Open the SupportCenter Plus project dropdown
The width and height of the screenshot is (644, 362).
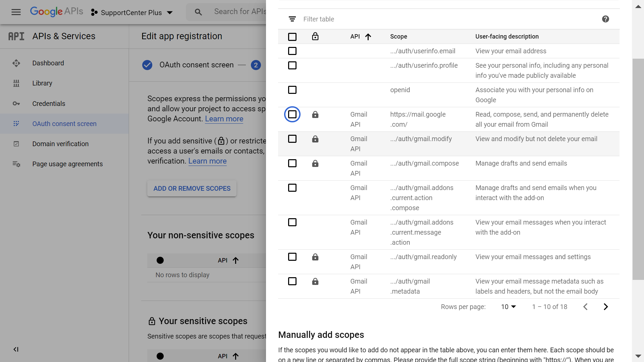coord(132,12)
